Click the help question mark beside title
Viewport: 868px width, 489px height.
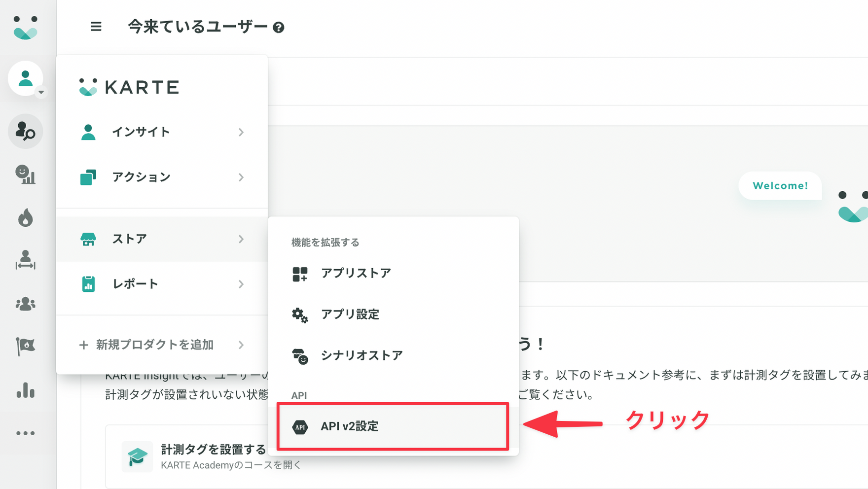coord(279,28)
